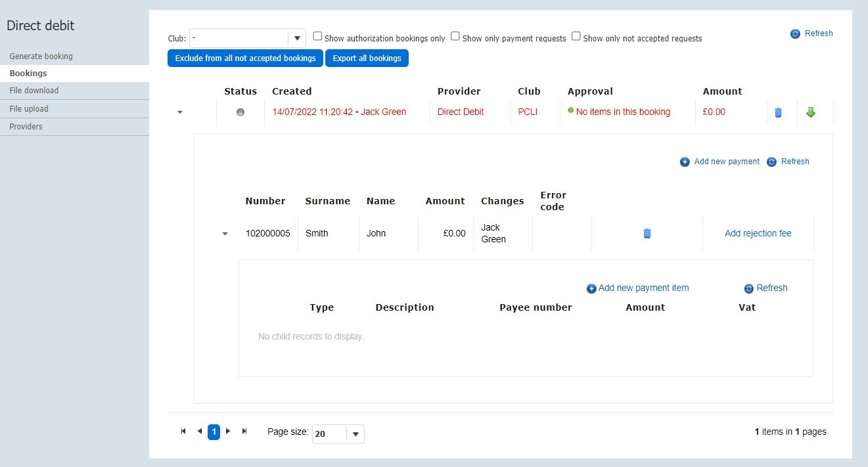Click Add rejection fee link
Screen dimensions: 868x467
pyautogui.click(x=758, y=233)
